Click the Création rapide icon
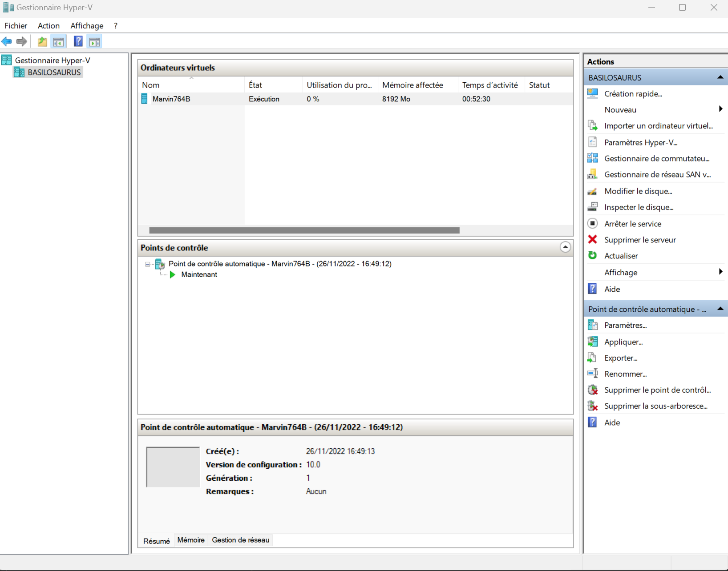728x571 pixels. pos(592,94)
